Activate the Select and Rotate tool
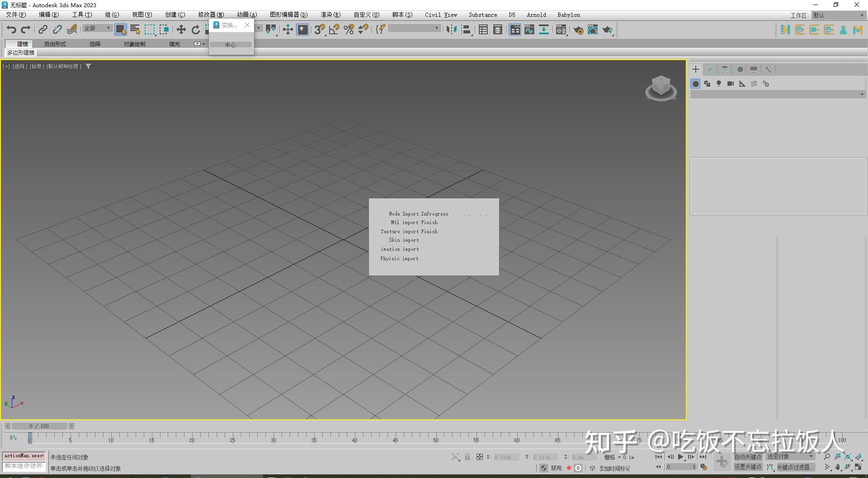The image size is (868, 478). (x=195, y=29)
